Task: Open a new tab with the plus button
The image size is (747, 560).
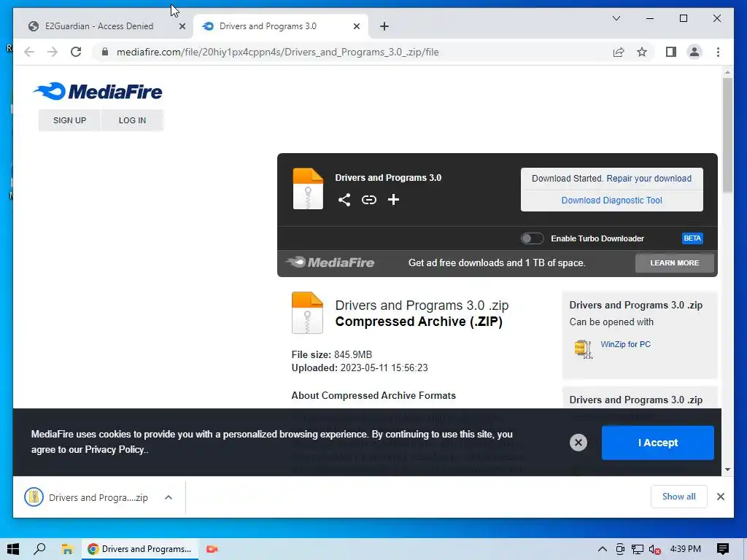Action: (384, 27)
